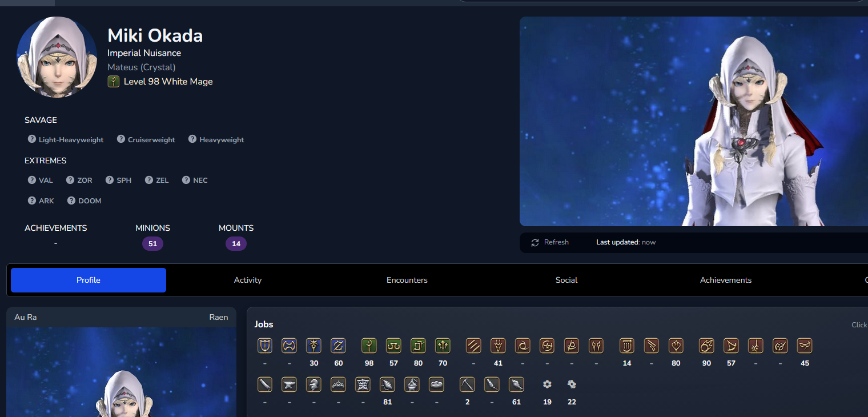The width and height of the screenshot is (868, 417).
Task: Refresh the character profile data
Action: pos(550,242)
